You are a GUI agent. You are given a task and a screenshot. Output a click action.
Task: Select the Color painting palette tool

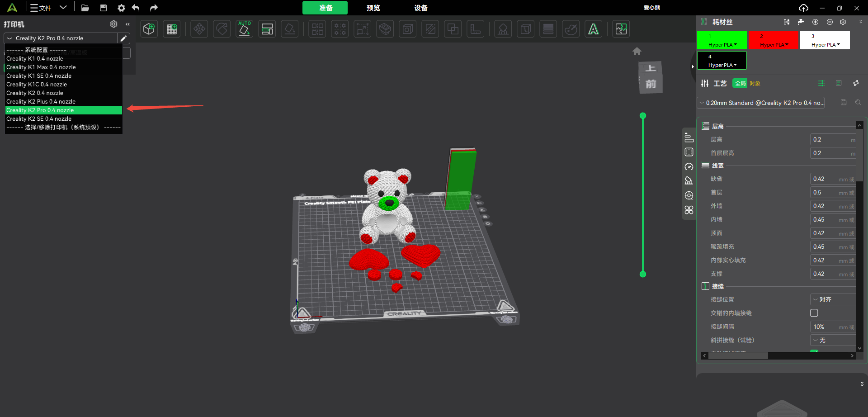(x=571, y=29)
